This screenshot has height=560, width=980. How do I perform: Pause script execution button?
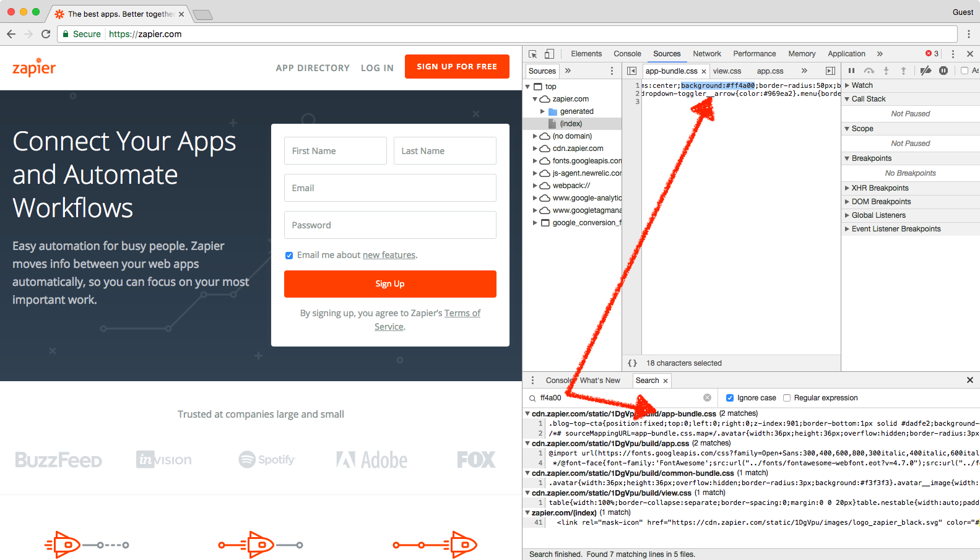pos(851,71)
